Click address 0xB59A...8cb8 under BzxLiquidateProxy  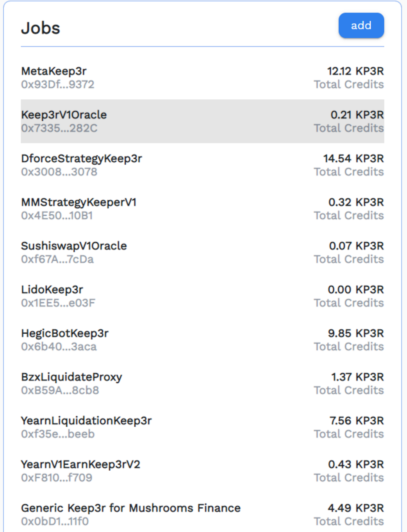point(60,390)
